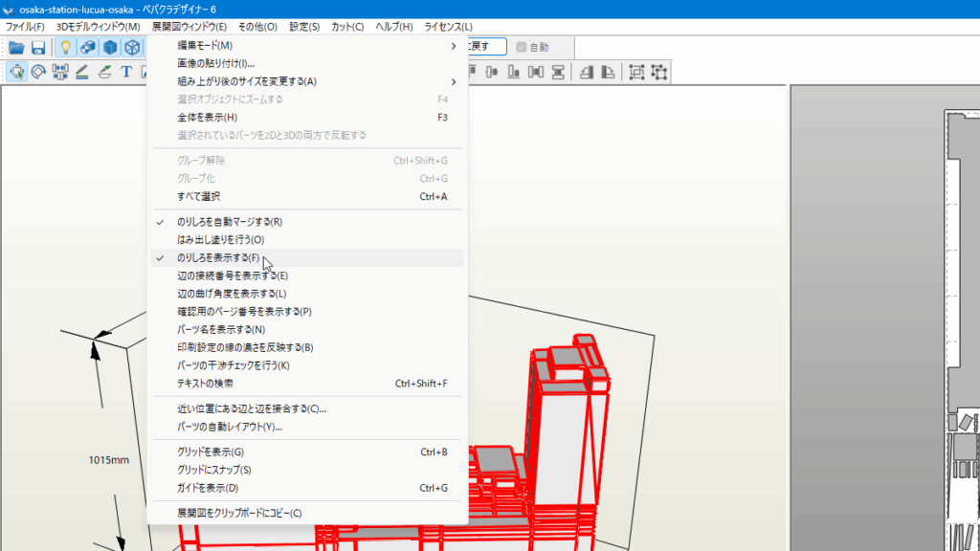Click 展開図をクリップボードにコピー(C) entry
The image size is (980, 551).
click(239, 513)
